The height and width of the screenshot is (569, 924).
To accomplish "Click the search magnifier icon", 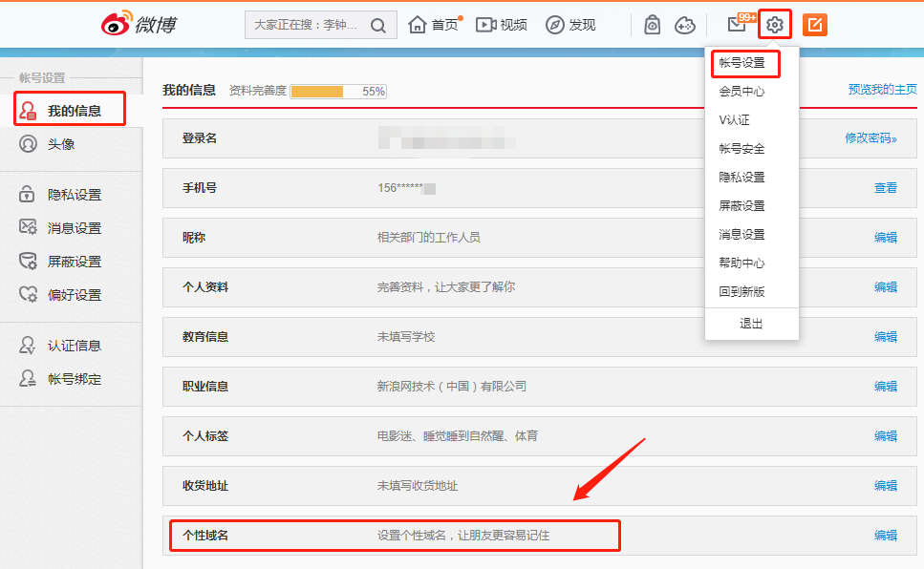I will click(x=378, y=25).
